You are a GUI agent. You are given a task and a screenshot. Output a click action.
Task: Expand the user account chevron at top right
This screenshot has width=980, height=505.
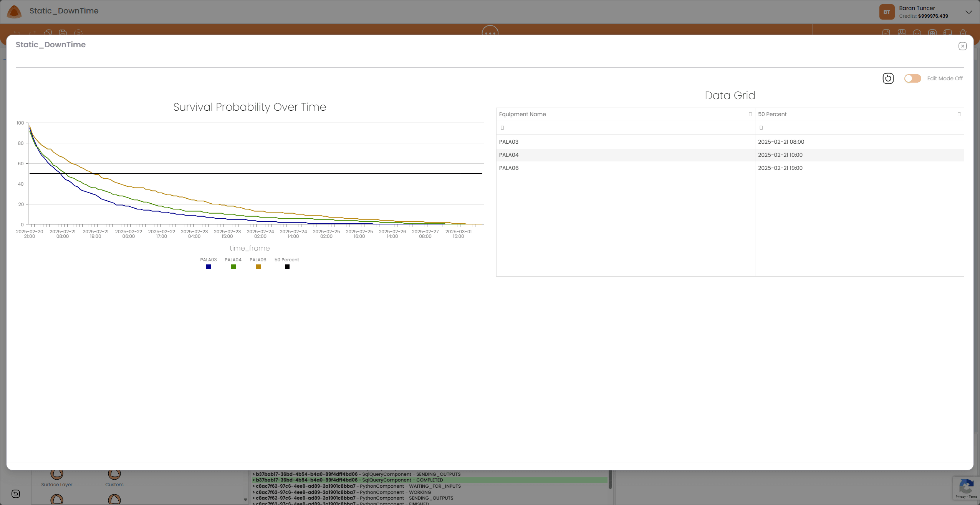969,12
